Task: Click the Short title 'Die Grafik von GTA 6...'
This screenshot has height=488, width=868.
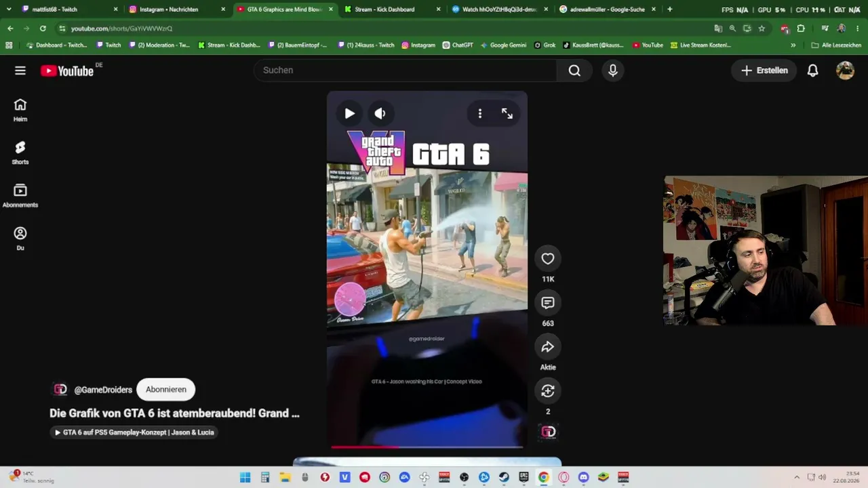Action: coord(174,413)
